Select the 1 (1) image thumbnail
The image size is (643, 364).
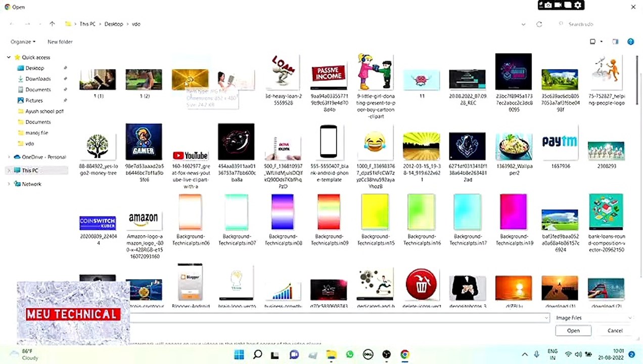coord(98,80)
